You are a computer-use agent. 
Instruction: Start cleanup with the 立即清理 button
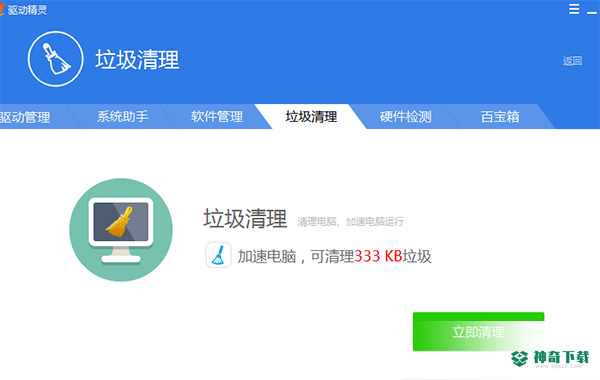click(x=478, y=331)
